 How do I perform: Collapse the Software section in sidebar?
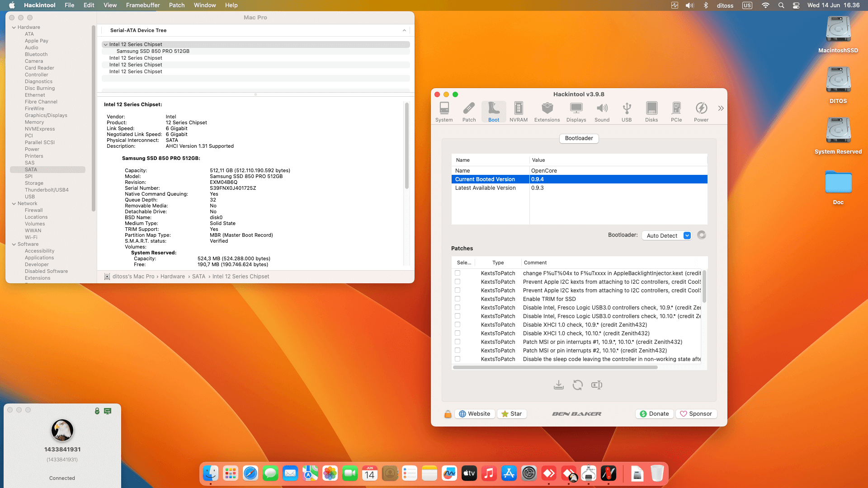(14, 244)
